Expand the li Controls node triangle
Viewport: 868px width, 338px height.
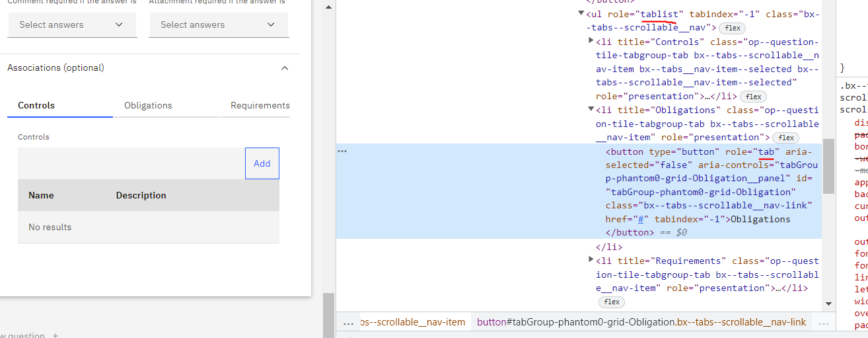(591, 41)
